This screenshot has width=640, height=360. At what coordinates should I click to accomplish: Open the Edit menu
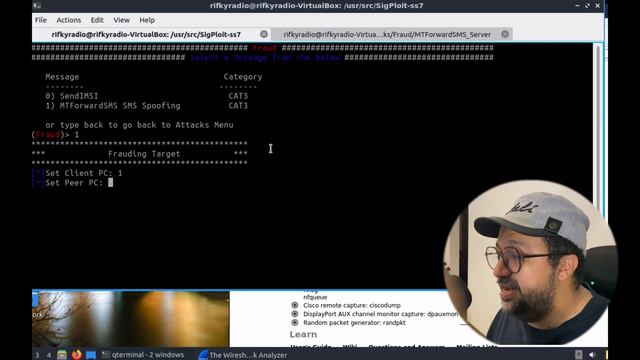(97, 20)
